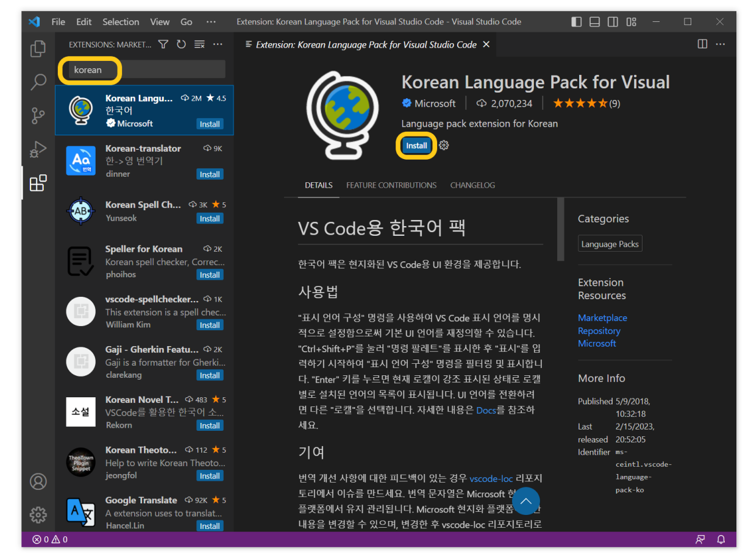The image size is (751, 560).
Task: Open the vscode-loc repository link
Action: coord(491,479)
